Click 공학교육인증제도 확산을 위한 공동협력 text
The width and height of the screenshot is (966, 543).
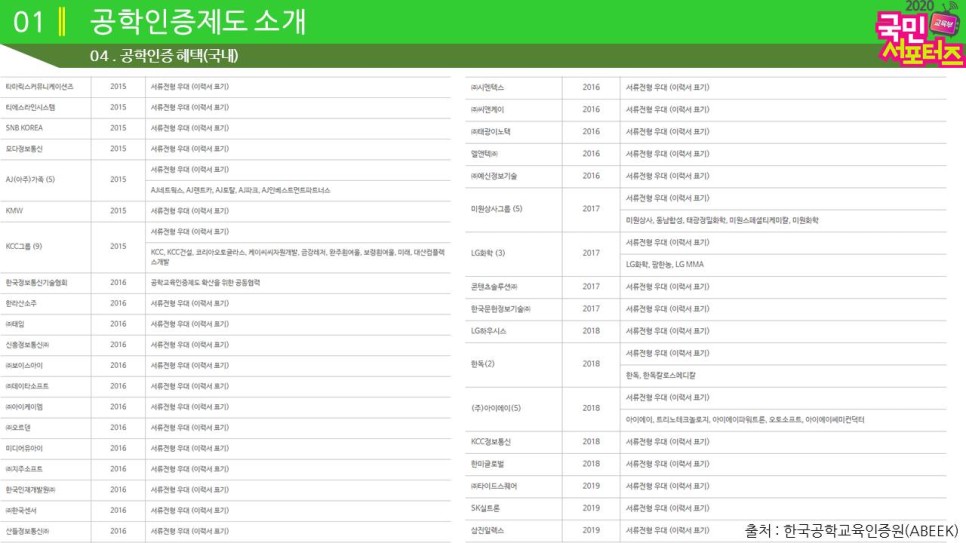coord(205,282)
